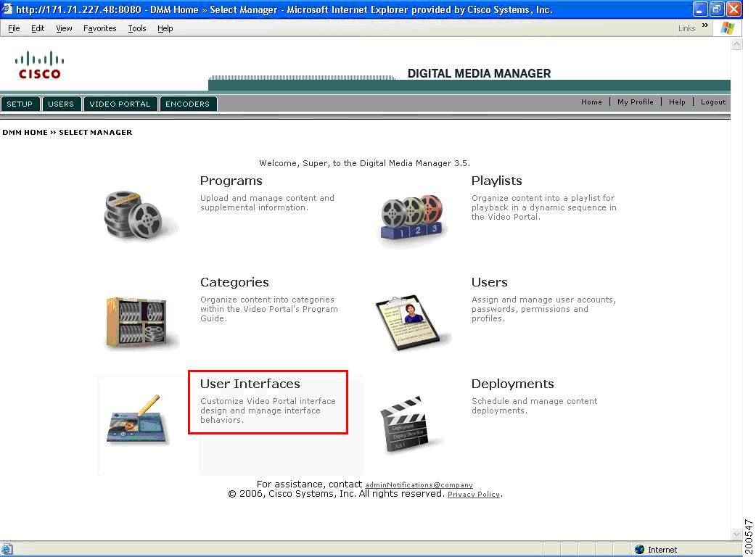Open the Categories heading link

point(234,282)
